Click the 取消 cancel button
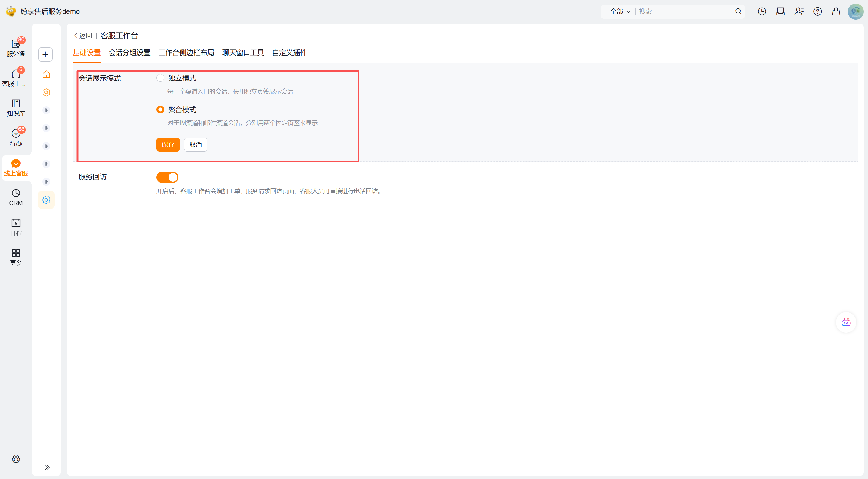The image size is (868, 479). click(195, 145)
